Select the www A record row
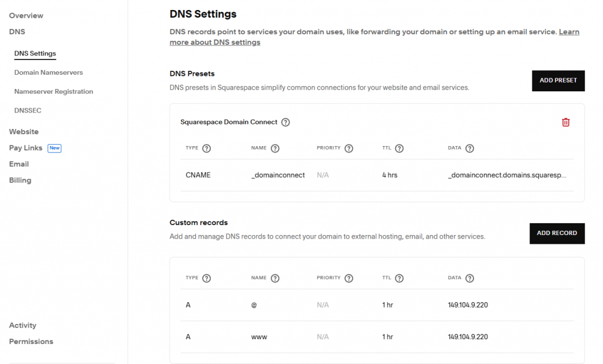The width and height of the screenshot is (603, 364). pyautogui.click(x=377, y=337)
